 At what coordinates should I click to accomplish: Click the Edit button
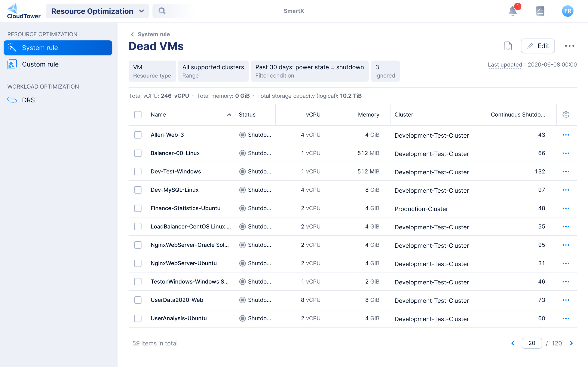pyautogui.click(x=538, y=46)
